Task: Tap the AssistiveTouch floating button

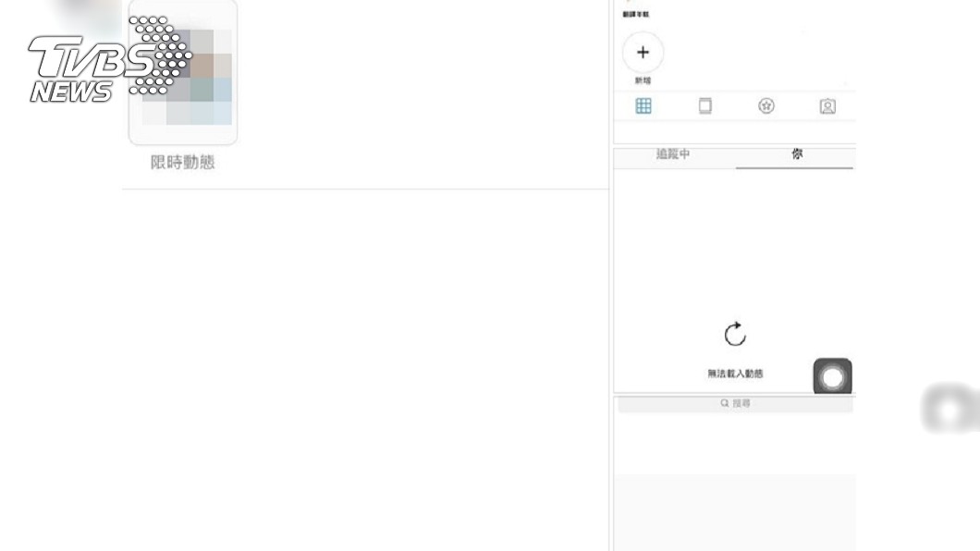Action: [832, 376]
